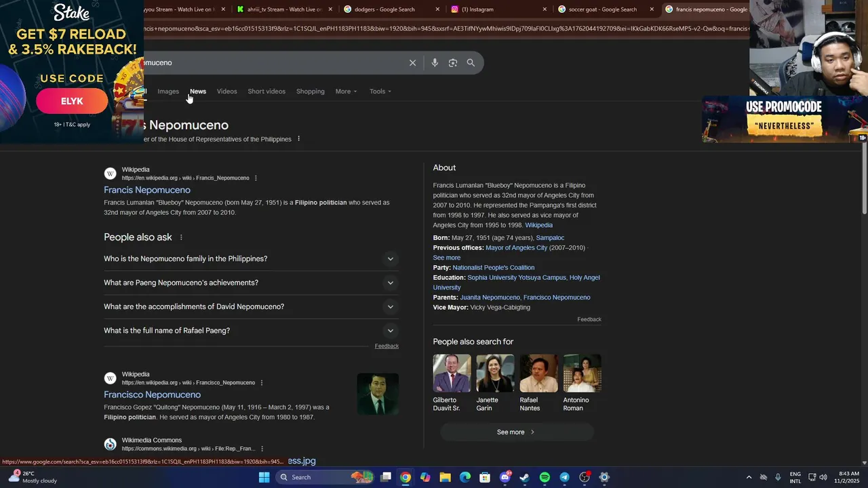
Task: Click the Wikipedia favicon of first result
Action: point(110,174)
